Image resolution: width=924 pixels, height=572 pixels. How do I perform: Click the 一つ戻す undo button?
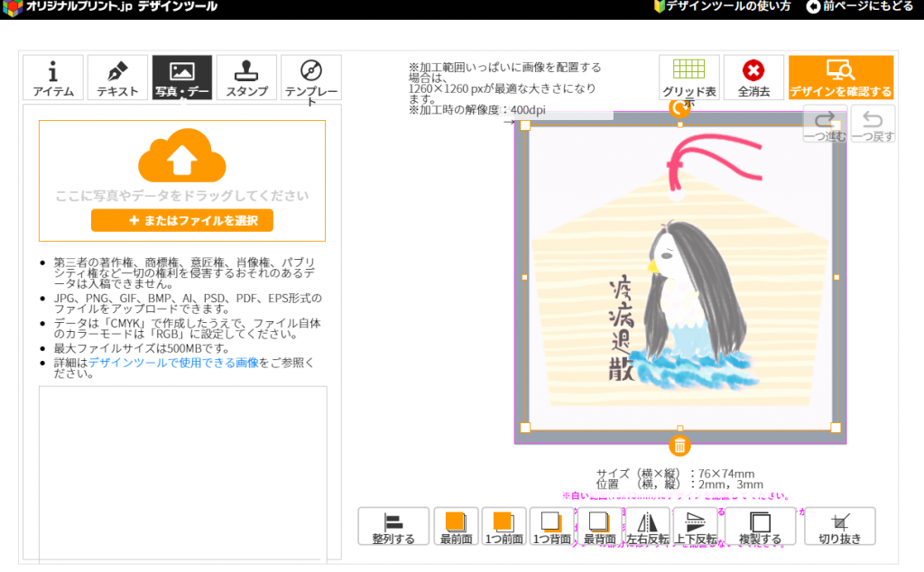coord(873,124)
